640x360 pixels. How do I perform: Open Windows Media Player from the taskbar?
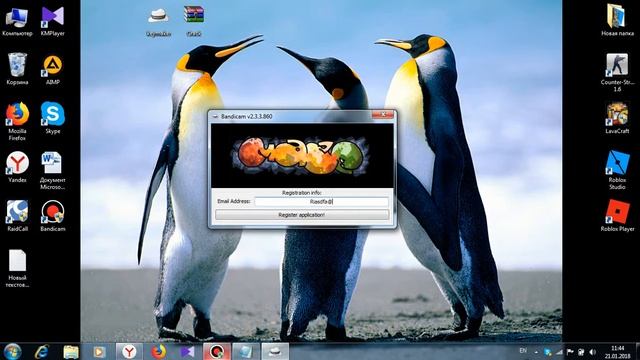click(x=99, y=351)
